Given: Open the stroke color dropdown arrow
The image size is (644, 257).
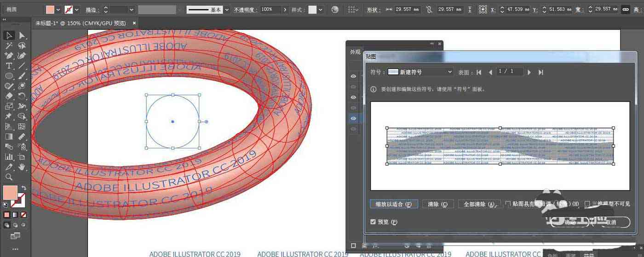Looking at the screenshot, I should pyautogui.click(x=77, y=9).
